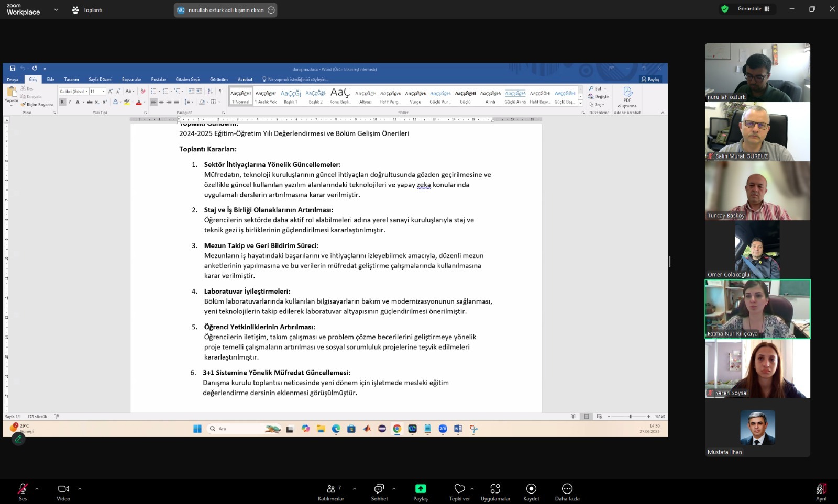
Task: Open Zoom Görüntüle view menu
Action: (754, 9)
